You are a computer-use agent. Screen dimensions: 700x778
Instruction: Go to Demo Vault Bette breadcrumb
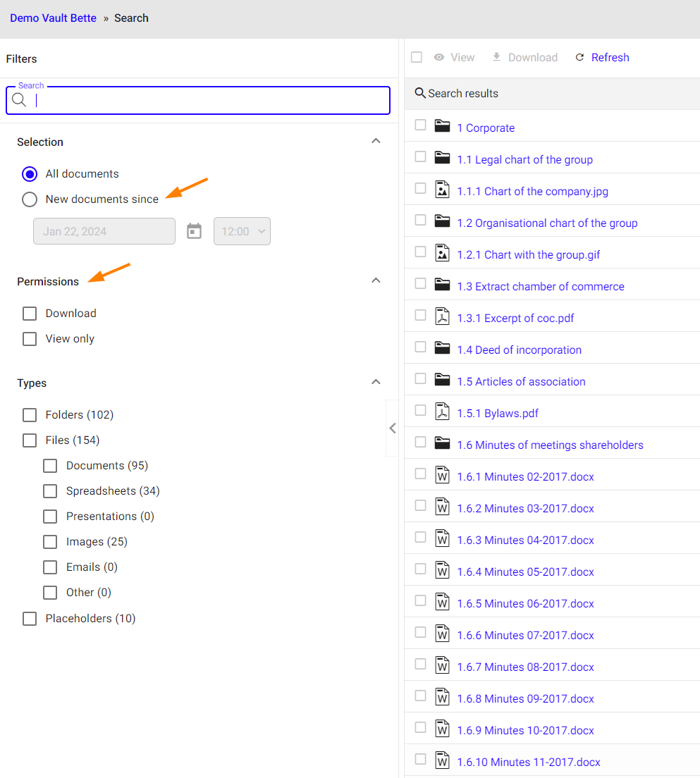[x=53, y=18]
